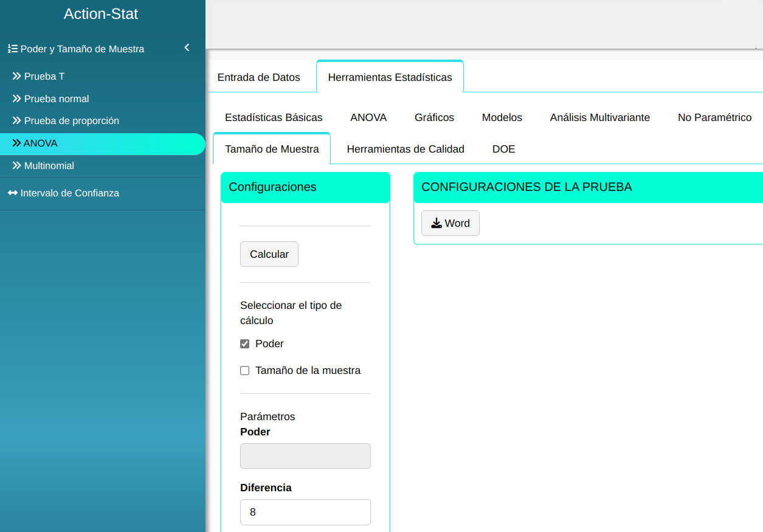Click the double-chevron icon beside Prueba normal
This screenshot has height=532, width=763.
(17, 98)
